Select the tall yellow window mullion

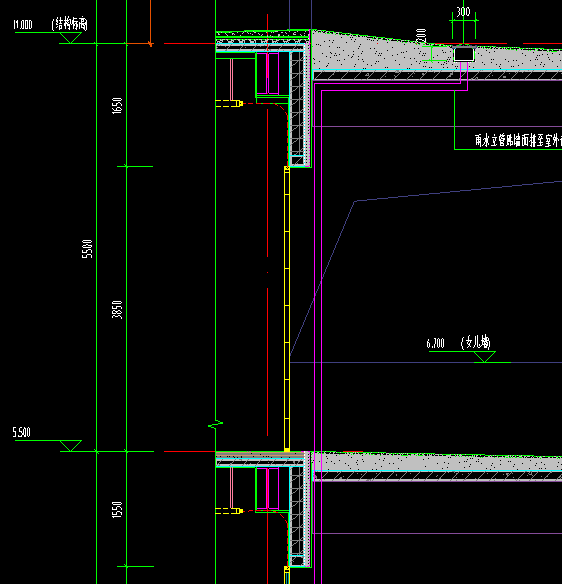pos(287,309)
